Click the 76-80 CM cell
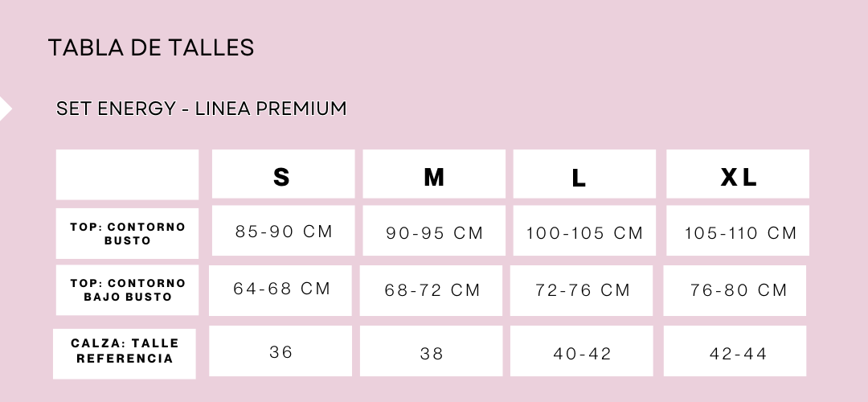 click(735, 291)
